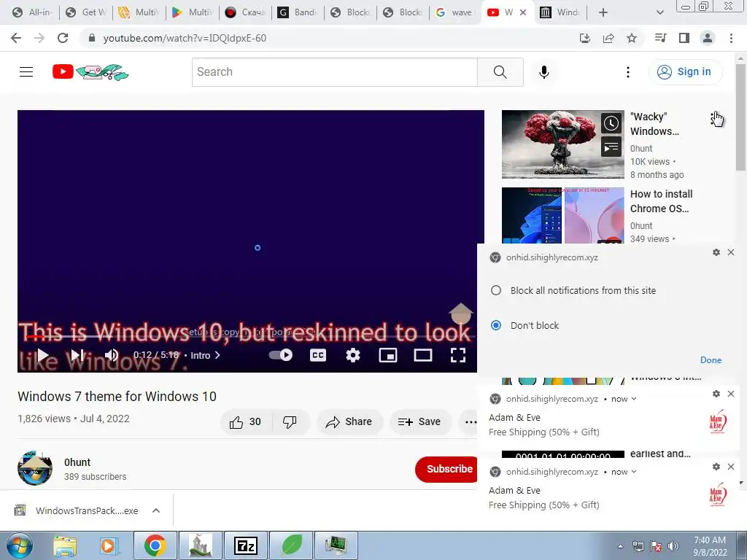Image resolution: width=747 pixels, height=560 pixels.
Task: Open the YouTube hamburger guide menu
Action: point(26,72)
